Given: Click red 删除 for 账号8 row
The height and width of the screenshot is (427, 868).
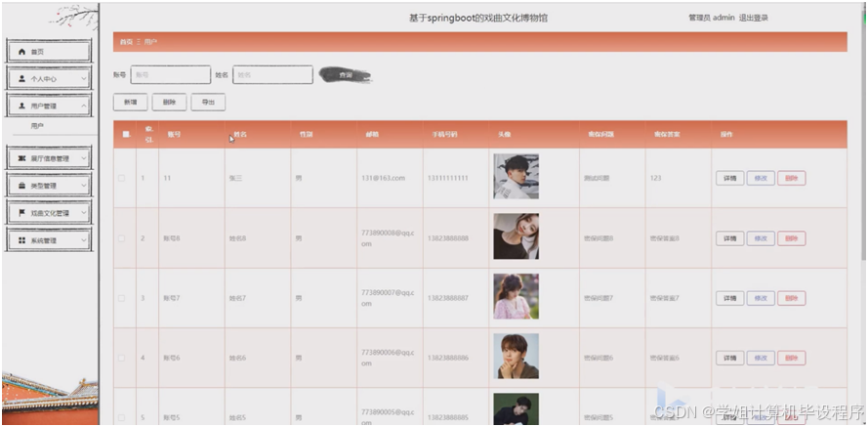Looking at the screenshot, I should point(792,238).
